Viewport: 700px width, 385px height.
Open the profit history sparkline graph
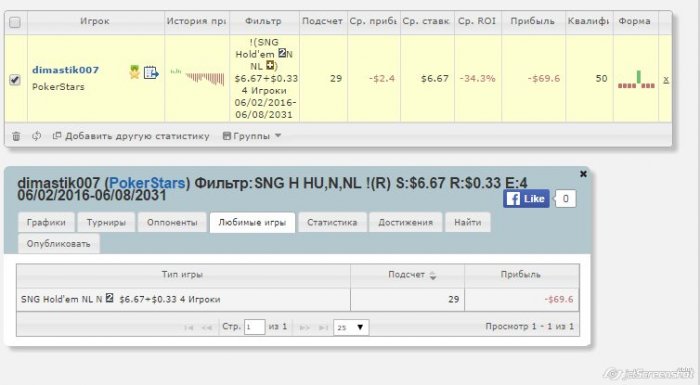point(197,77)
